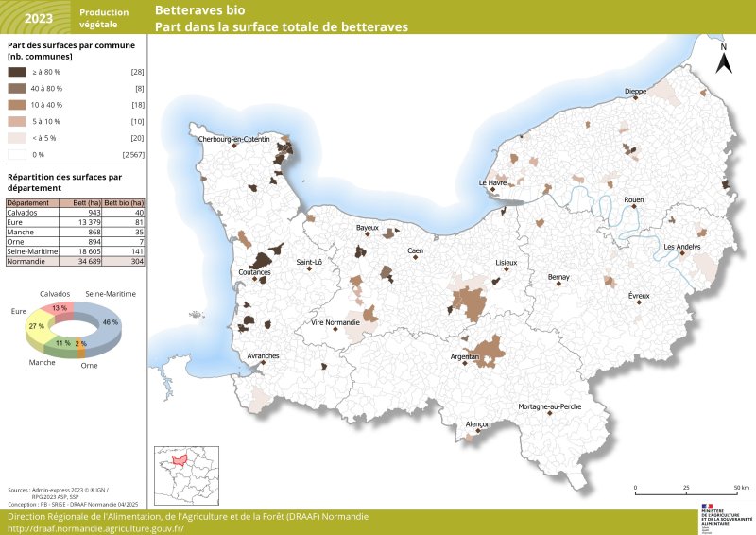
Task: Click the 'Betteraves bio' title
Action: coord(199,10)
